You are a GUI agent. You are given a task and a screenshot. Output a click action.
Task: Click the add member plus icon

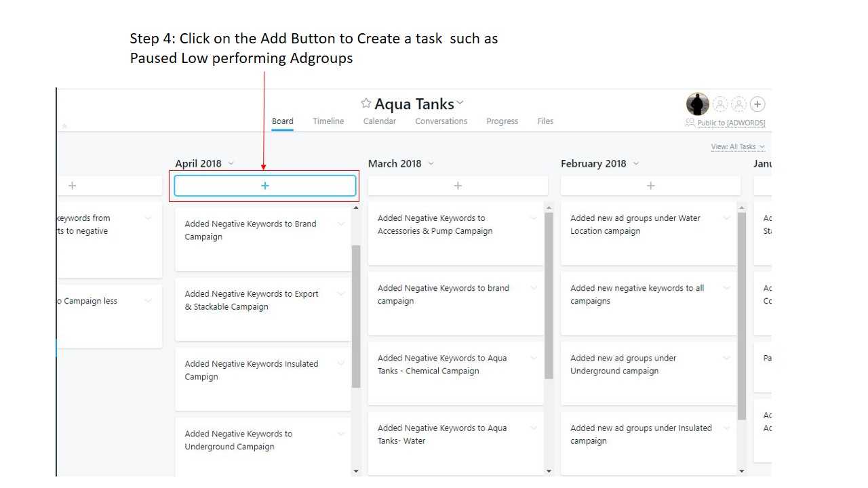[757, 104]
